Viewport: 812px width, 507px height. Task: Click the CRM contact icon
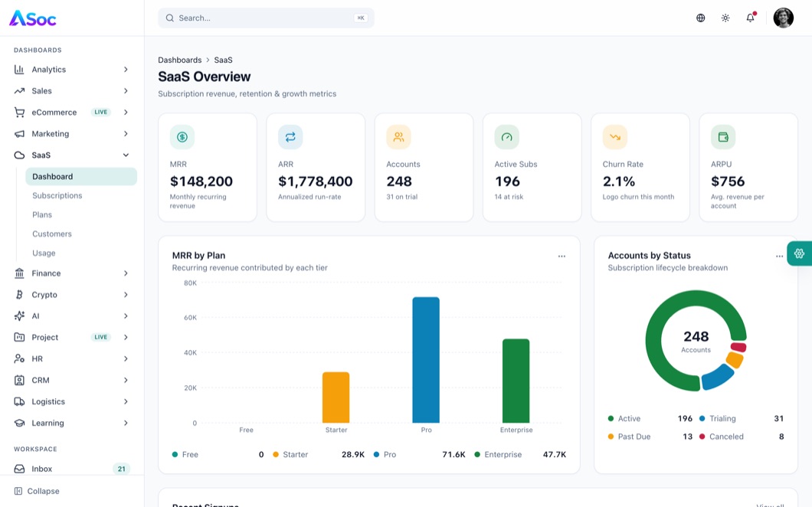coord(19,380)
